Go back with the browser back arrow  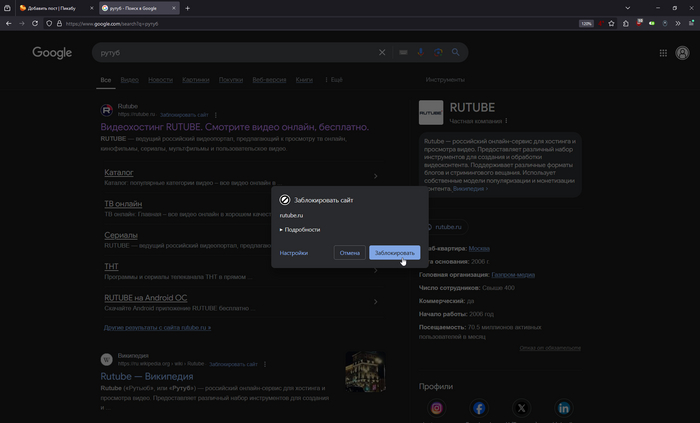(8, 23)
